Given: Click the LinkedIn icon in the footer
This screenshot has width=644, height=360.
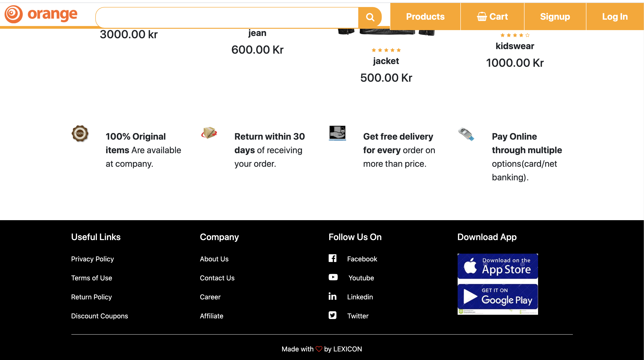Looking at the screenshot, I should click(x=332, y=296).
